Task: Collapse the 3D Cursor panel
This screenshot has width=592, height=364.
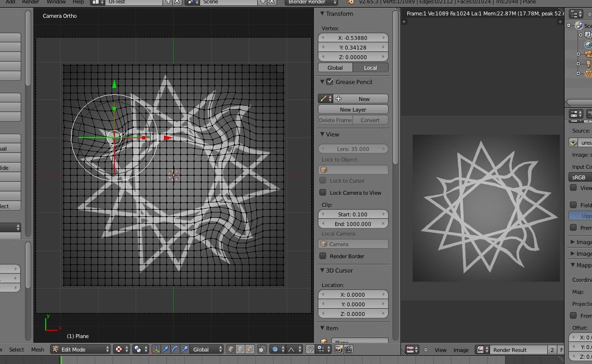Action: tap(322, 271)
